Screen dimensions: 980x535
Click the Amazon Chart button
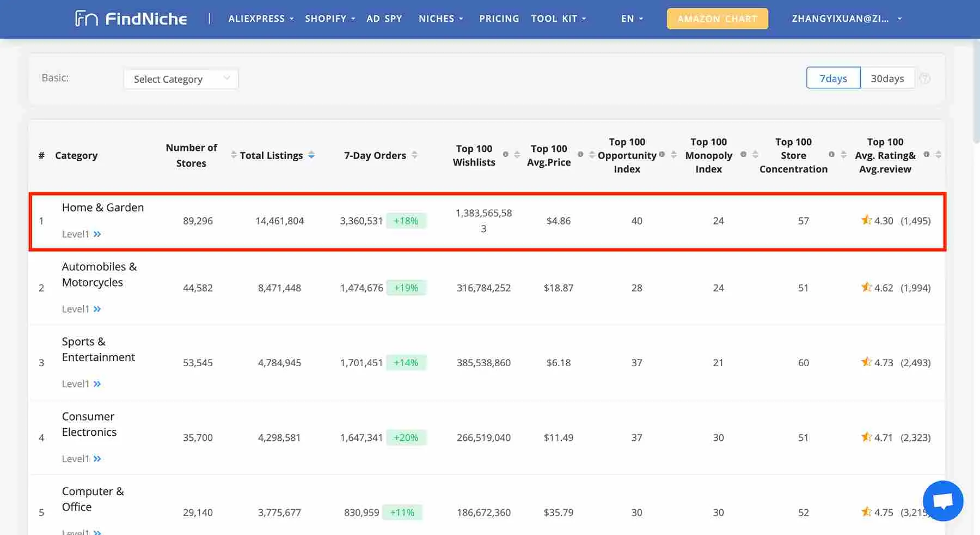pos(717,19)
